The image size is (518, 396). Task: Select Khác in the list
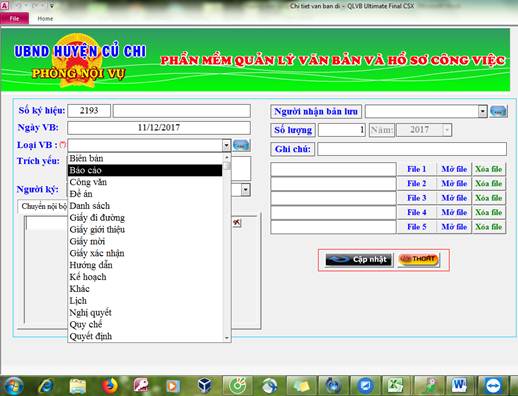pos(145,289)
